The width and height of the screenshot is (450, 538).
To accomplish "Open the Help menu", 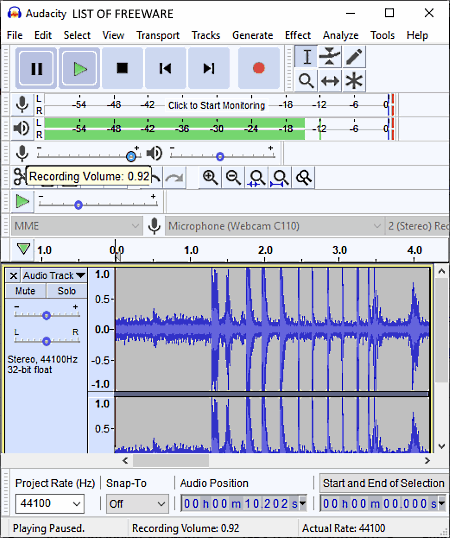I will (417, 35).
